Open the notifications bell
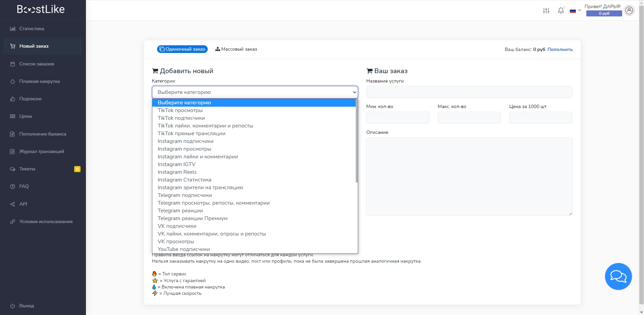644x315 pixels. point(561,10)
